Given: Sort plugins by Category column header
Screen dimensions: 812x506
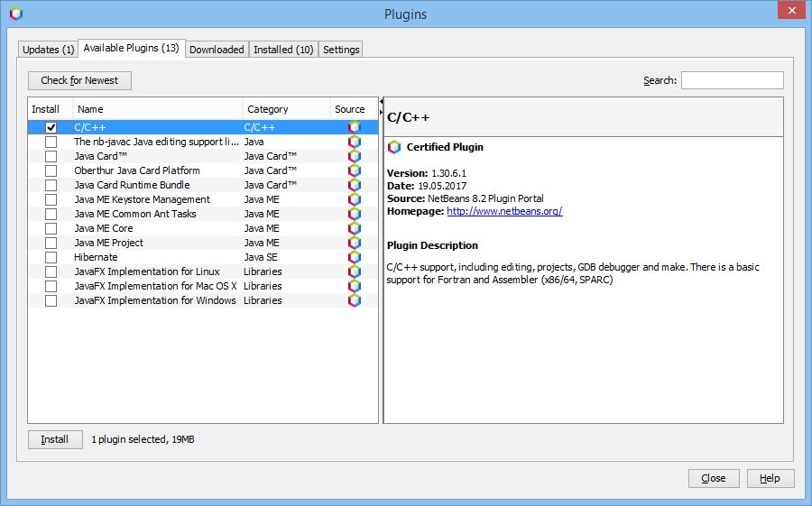Looking at the screenshot, I should [285, 109].
